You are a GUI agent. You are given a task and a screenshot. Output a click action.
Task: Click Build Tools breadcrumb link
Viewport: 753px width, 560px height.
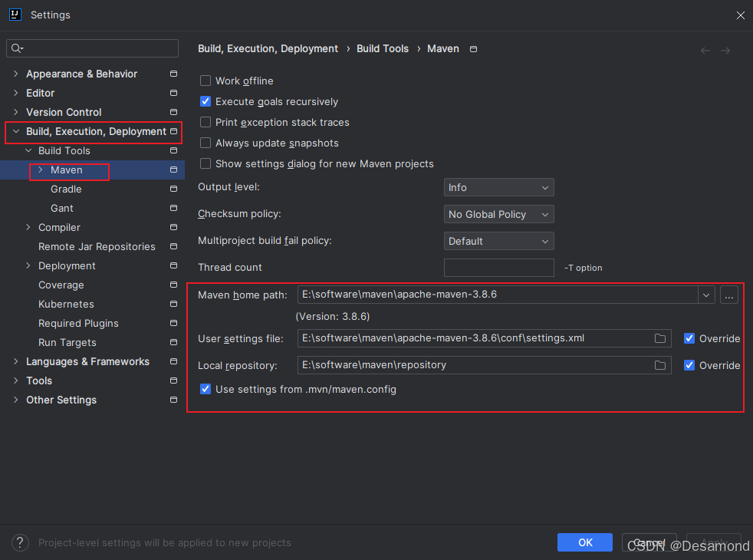pos(383,49)
